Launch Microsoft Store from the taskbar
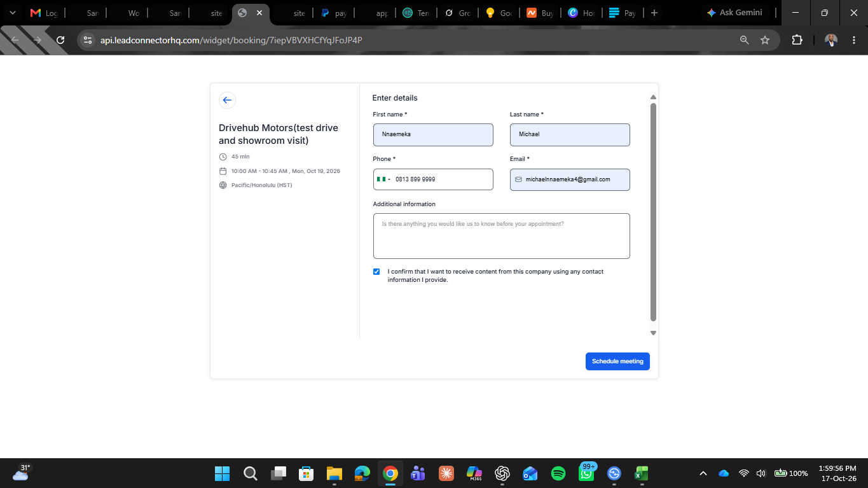Image resolution: width=868 pixels, height=488 pixels. (x=307, y=473)
